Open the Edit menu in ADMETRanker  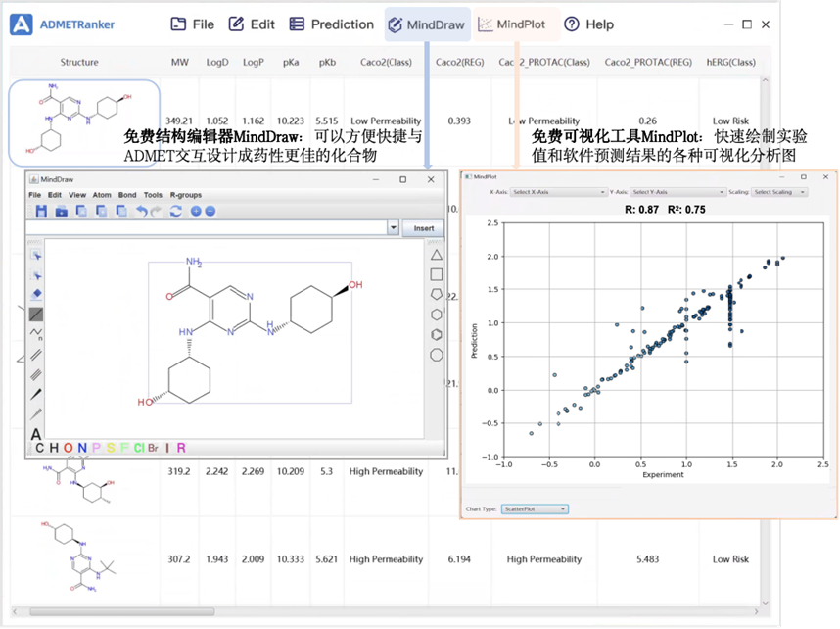coord(252,24)
